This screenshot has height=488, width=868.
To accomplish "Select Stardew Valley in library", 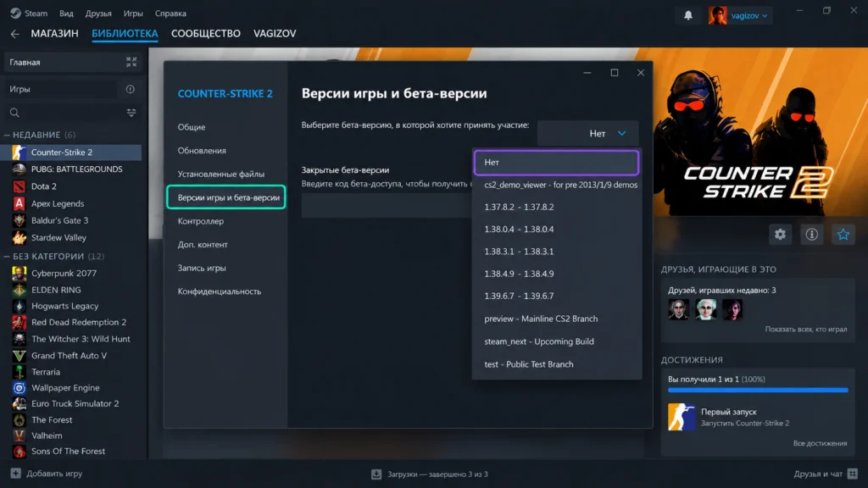I will (58, 237).
